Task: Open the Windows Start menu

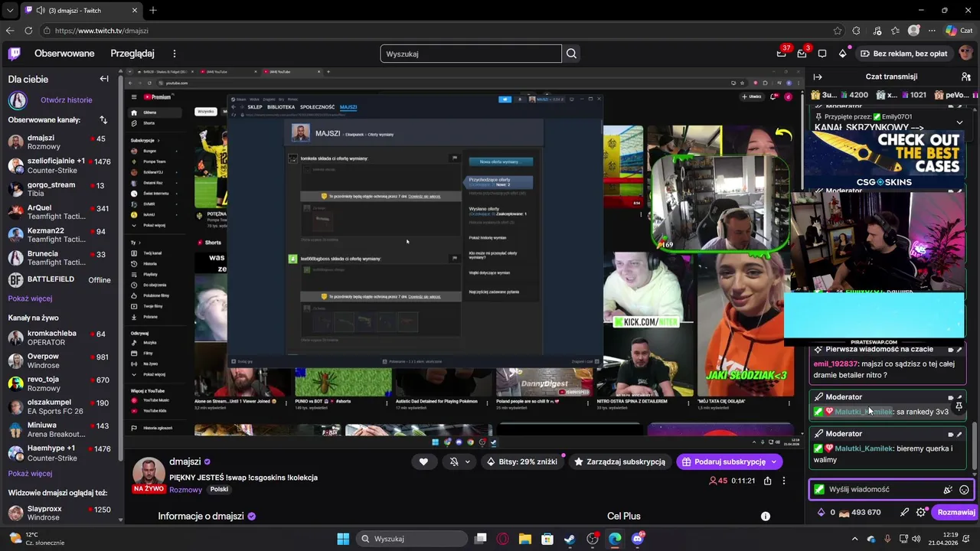Action: tap(343, 539)
